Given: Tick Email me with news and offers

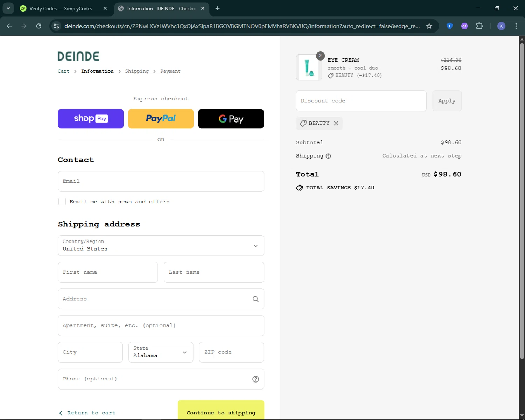Looking at the screenshot, I should [62, 202].
